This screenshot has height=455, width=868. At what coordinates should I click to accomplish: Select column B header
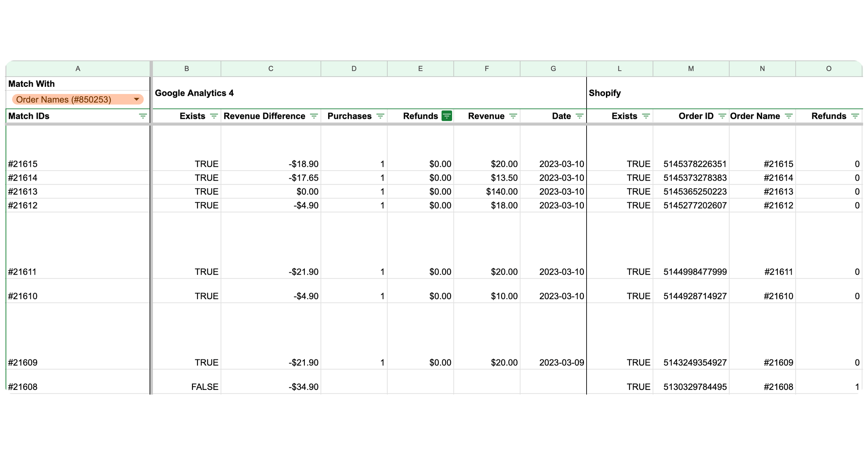pyautogui.click(x=187, y=69)
